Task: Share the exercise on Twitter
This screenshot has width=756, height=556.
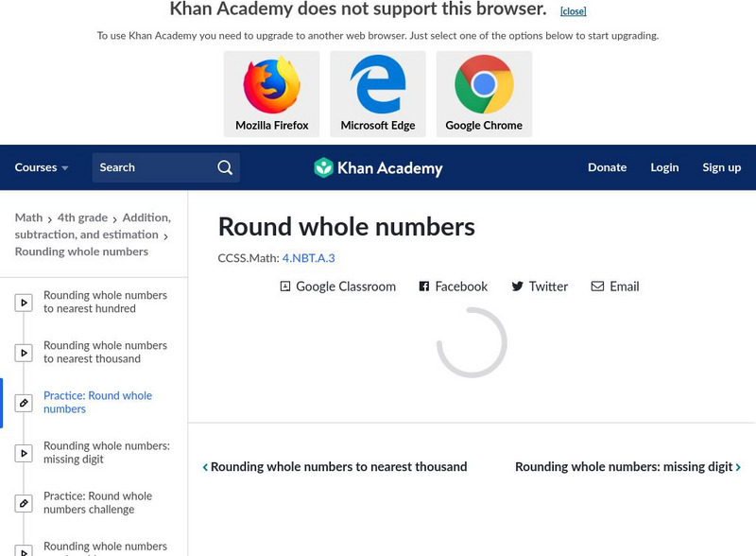Action: click(x=539, y=287)
